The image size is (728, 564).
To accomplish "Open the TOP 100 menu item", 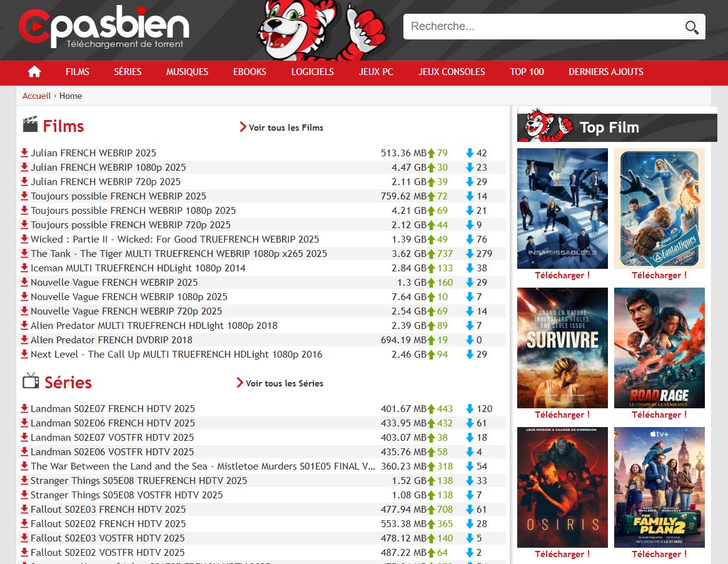I will click(x=527, y=72).
